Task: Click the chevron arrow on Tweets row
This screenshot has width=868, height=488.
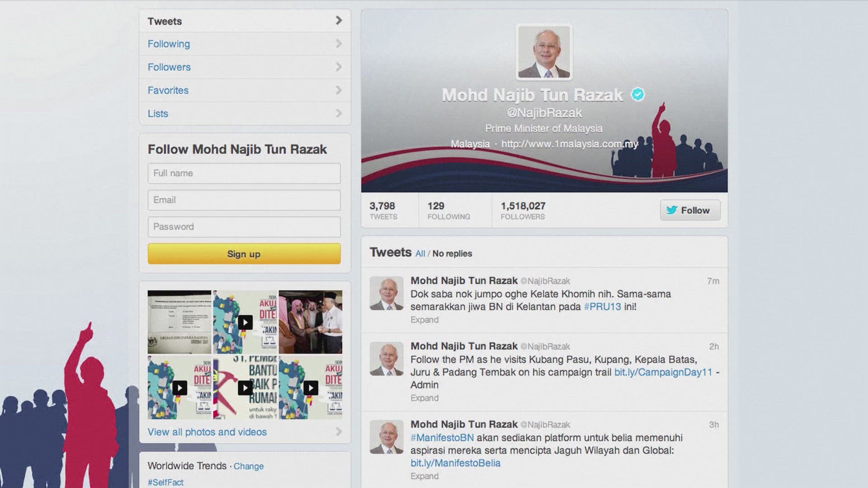Action: [339, 21]
